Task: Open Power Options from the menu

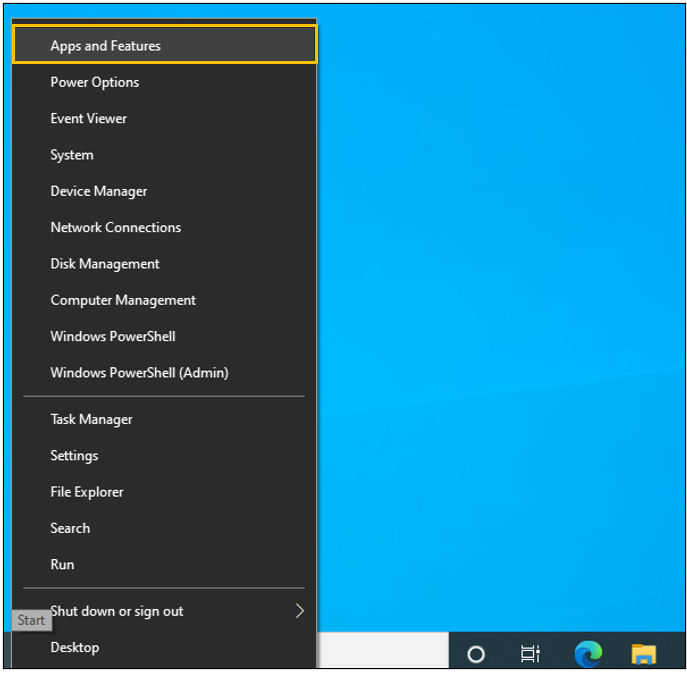Action: (x=164, y=82)
